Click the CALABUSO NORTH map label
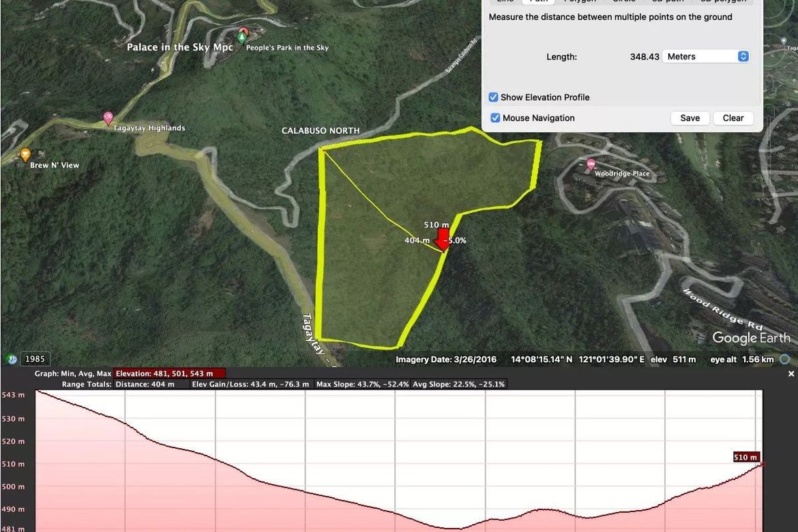798x532 pixels. click(x=321, y=131)
